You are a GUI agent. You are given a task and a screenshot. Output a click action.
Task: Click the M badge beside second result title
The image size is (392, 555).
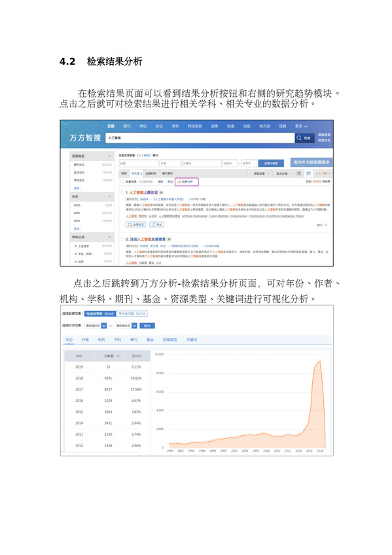[x=169, y=240]
